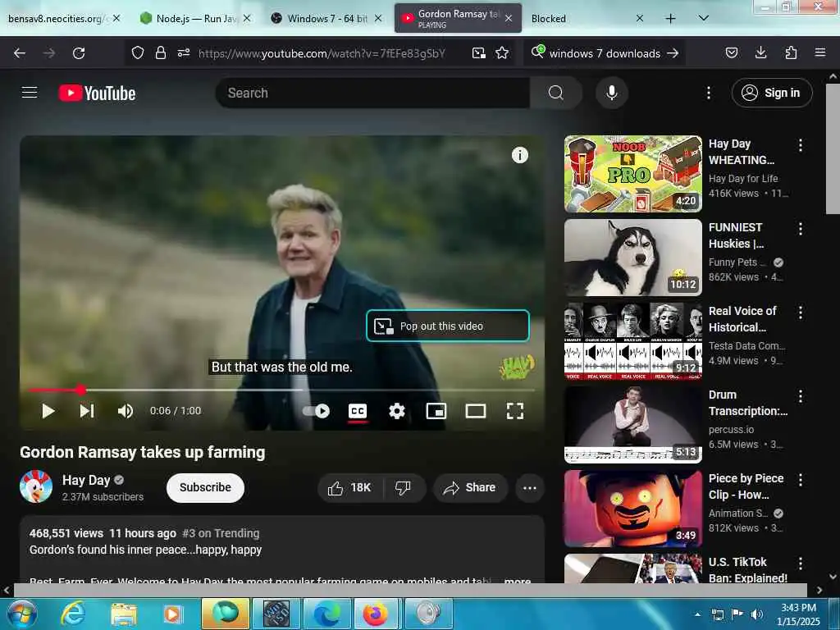Enter full screen mode
The image size is (840, 630).
point(515,411)
